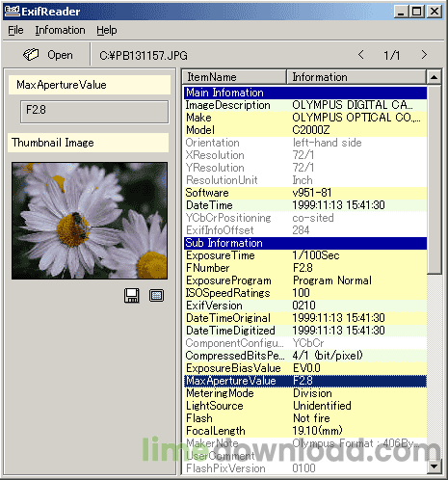Image resolution: width=448 pixels, height=480 pixels.
Task: Save the thumbnail with floppy disk icon
Action: [132, 295]
